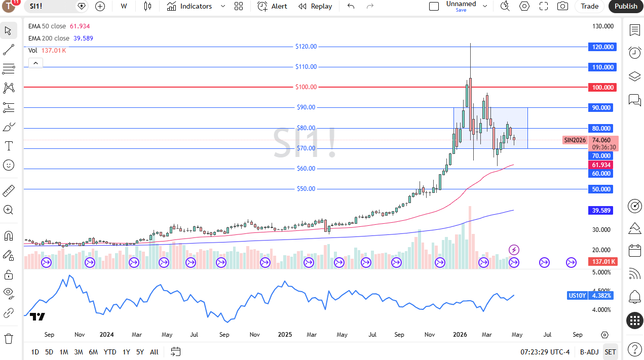
Task: Open the notifications bell panel
Action: (x=634, y=297)
